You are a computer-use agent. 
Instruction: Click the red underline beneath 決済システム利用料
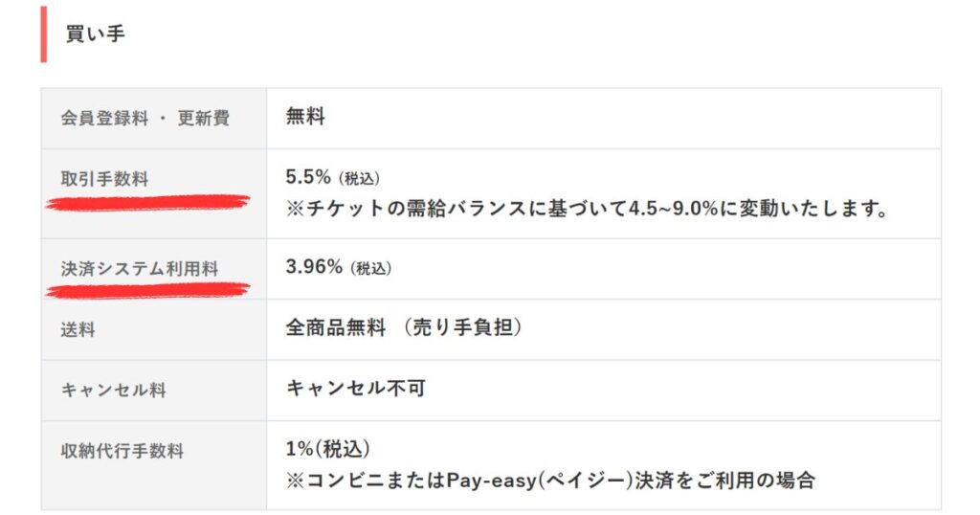(148, 287)
